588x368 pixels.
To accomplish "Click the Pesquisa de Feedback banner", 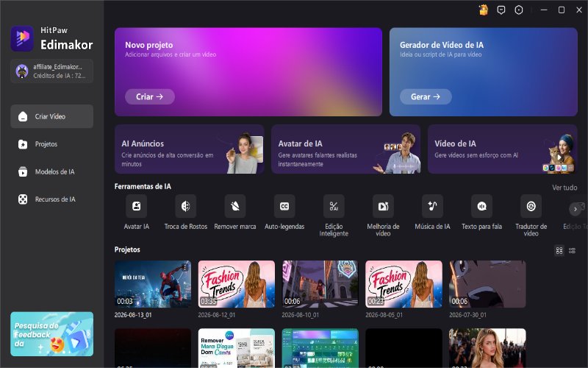I will tap(51, 334).
